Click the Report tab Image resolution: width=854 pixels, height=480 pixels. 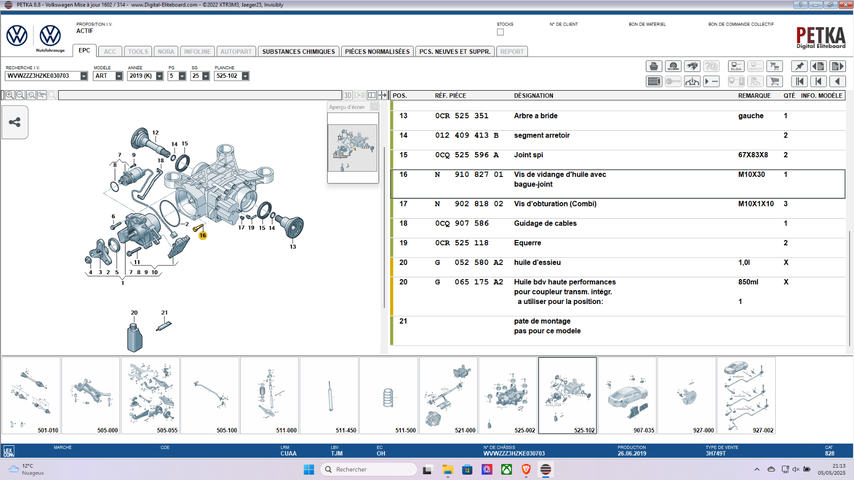(512, 52)
